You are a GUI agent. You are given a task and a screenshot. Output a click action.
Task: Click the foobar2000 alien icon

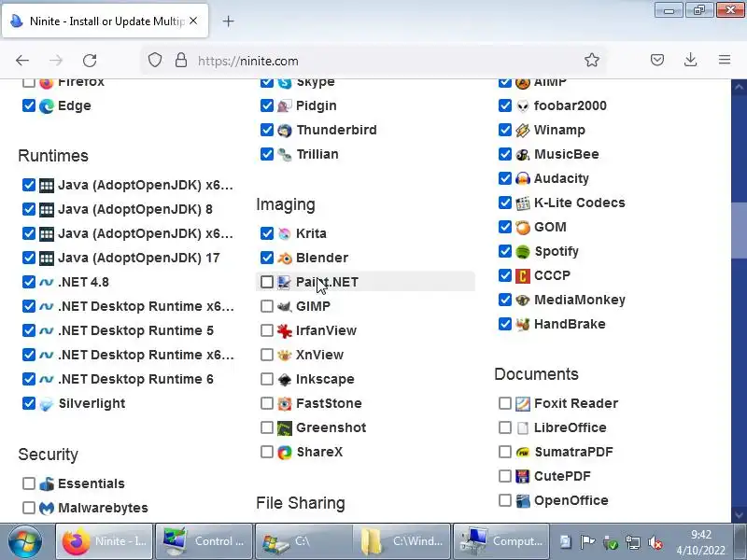coord(523,105)
